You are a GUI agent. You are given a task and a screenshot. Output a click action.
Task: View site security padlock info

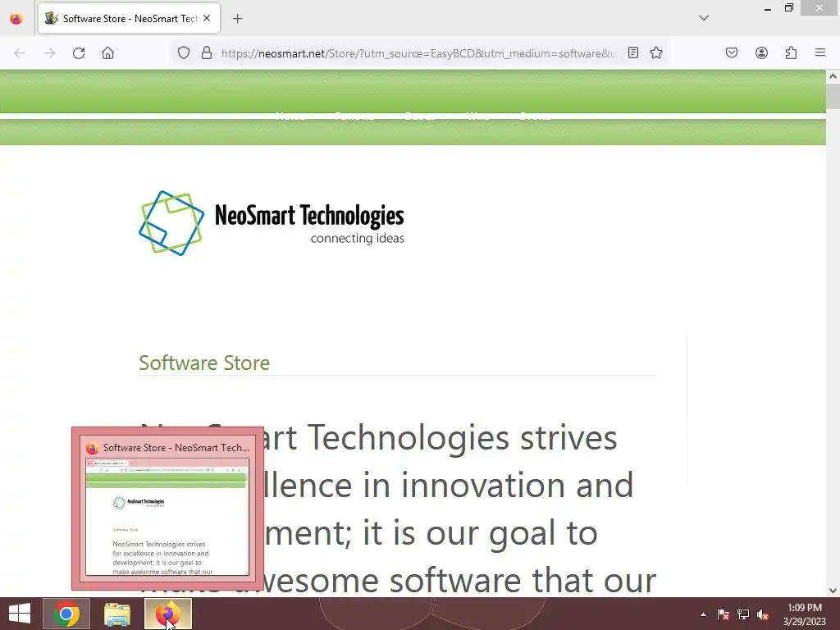tap(206, 53)
